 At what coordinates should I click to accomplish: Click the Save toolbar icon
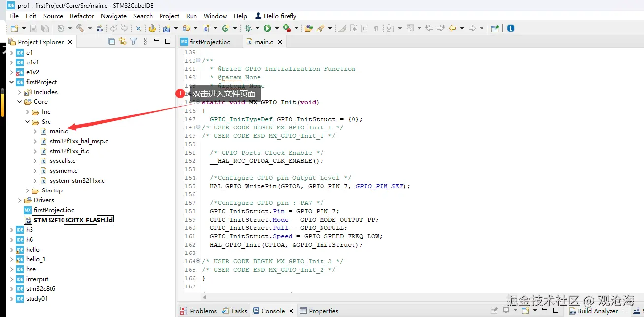pyautogui.click(x=33, y=29)
